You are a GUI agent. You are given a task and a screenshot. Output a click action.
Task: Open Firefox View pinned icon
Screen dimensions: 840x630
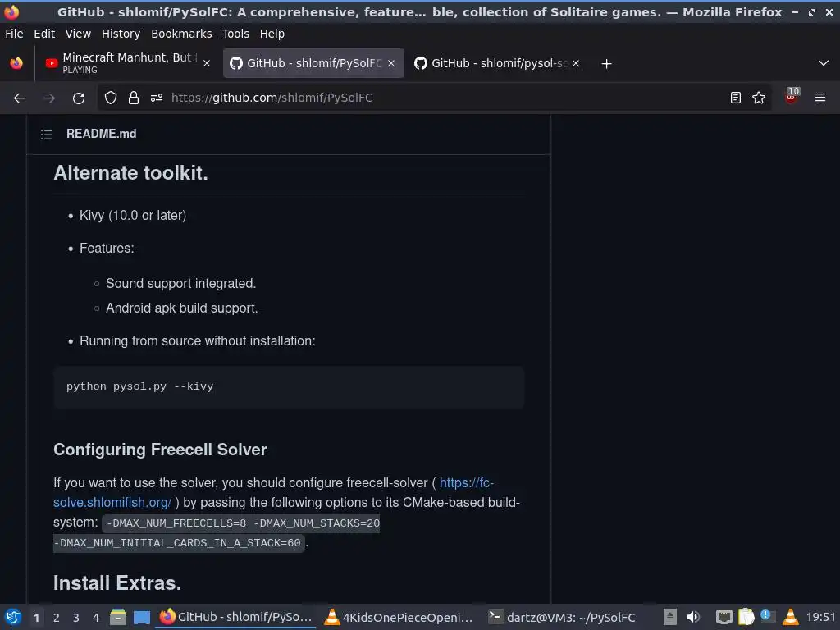tap(16, 63)
